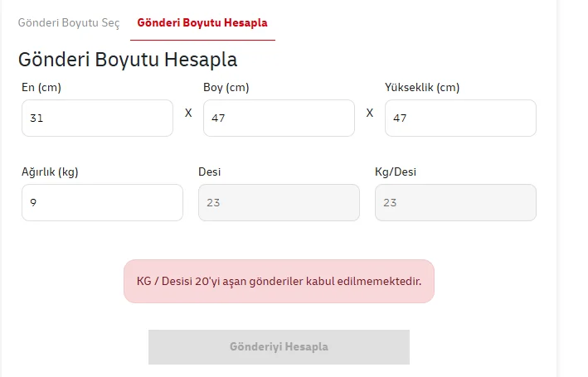The width and height of the screenshot is (588, 377).
Task: Click the read-only Kg/Desi result field
Action: click(455, 202)
